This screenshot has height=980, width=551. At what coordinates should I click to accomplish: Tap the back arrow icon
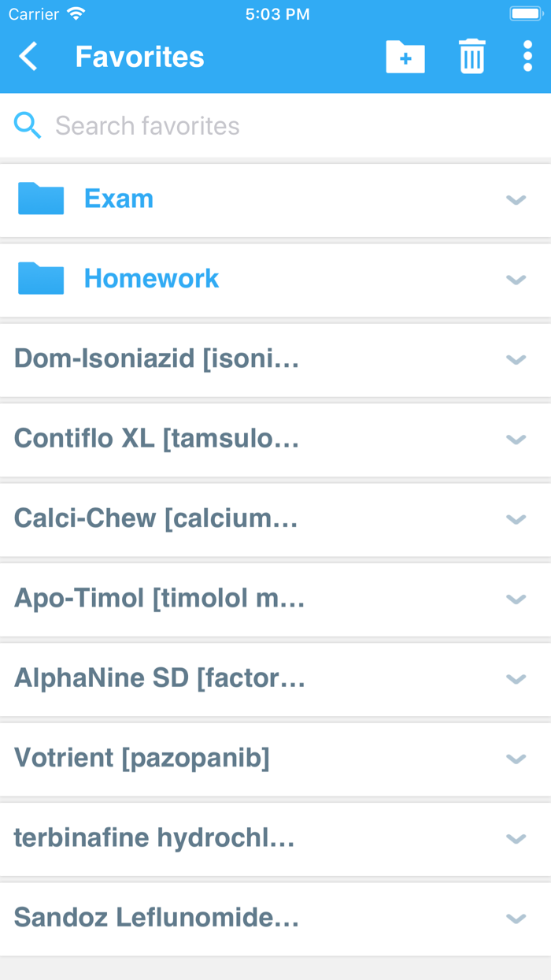click(28, 57)
